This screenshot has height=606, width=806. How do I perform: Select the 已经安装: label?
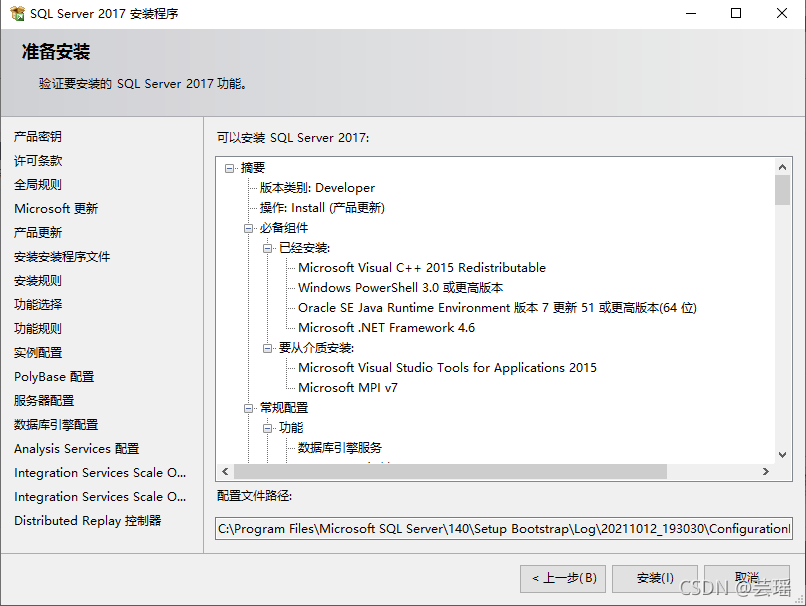pos(304,248)
